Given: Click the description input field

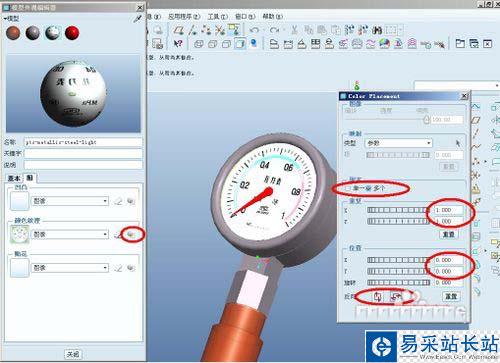Looking at the screenshot, I should (83, 165).
